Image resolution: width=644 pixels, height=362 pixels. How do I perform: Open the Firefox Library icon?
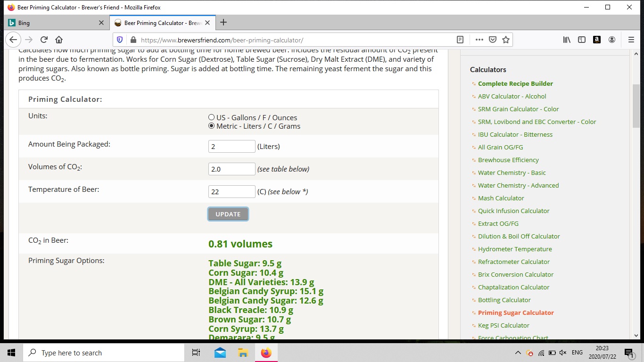pyautogui.click(x=567, y=40)
